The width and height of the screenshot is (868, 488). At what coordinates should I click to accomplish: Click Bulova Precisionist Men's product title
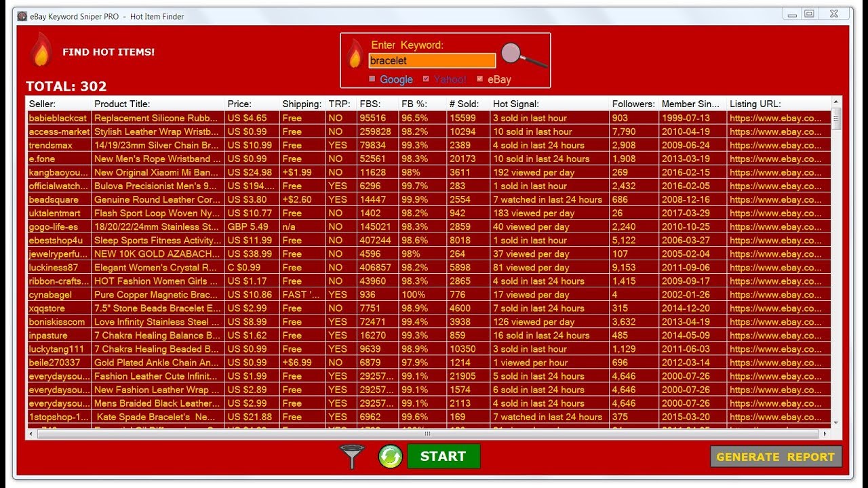click(x=157, y=186)
